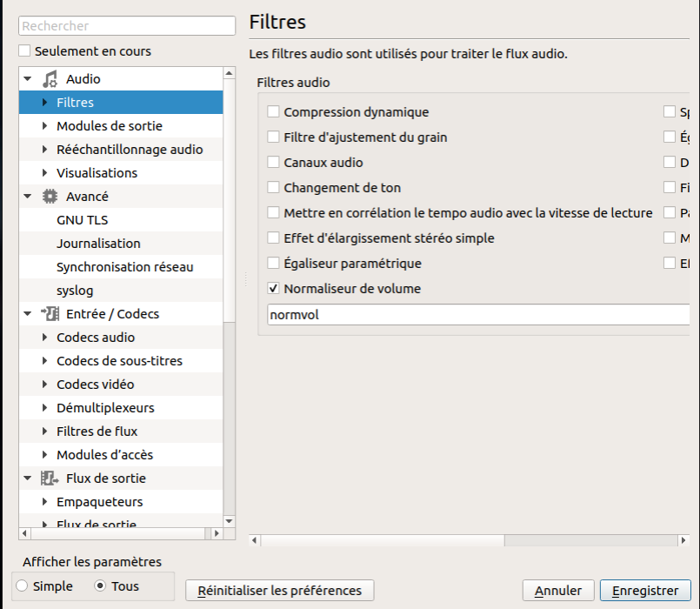Image resolution: width=700 pixels, height=609 pixels.
Task: Collapse the Audio tree section
Action: pyautogui.click(x=28, y=79)
